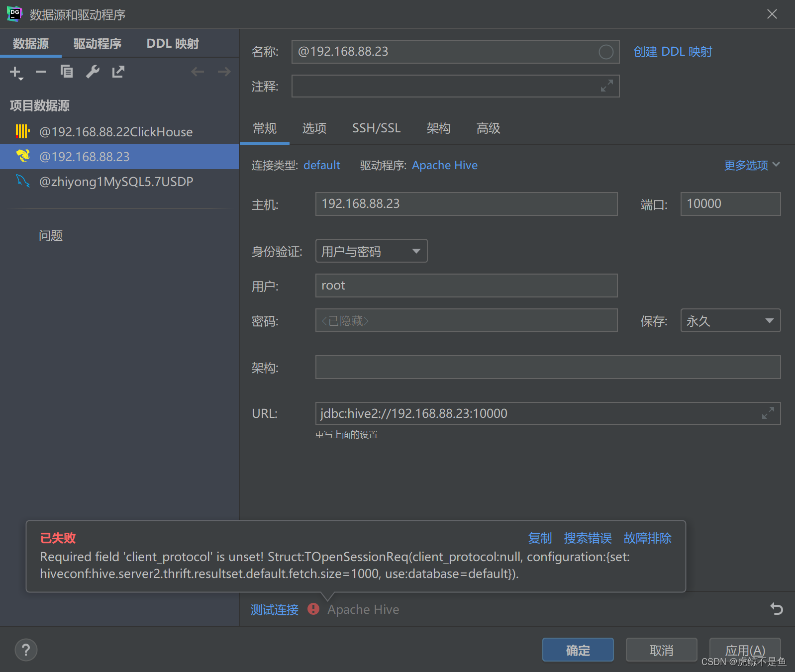Navigate back with left arrow
This screenshot has height=672, width=795.
point(198,72)
